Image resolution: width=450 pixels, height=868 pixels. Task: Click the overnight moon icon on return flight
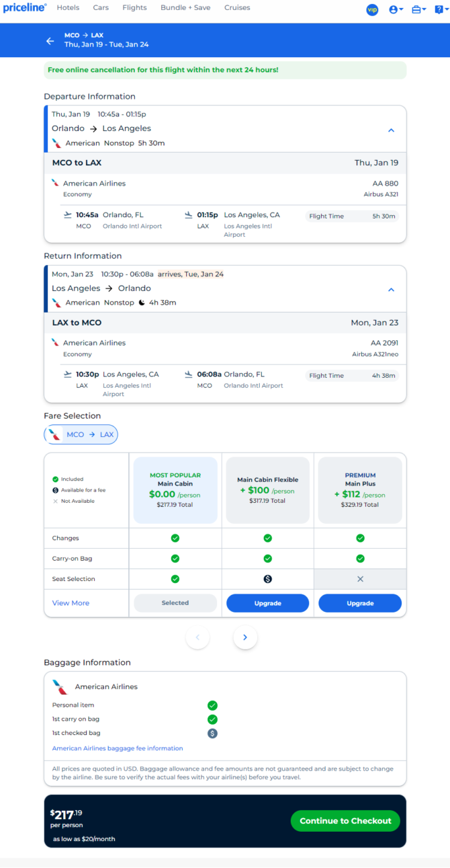pos(142,303)
